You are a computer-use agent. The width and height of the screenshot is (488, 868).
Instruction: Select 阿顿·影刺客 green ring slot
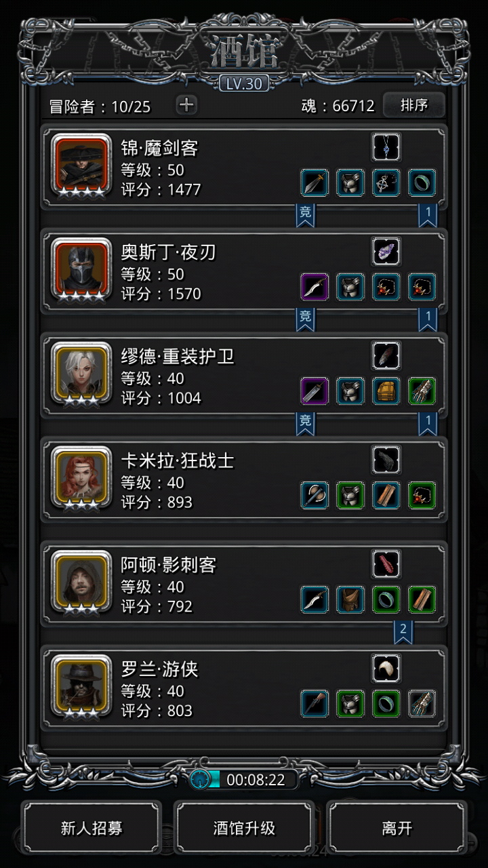[x=386, y=600]
